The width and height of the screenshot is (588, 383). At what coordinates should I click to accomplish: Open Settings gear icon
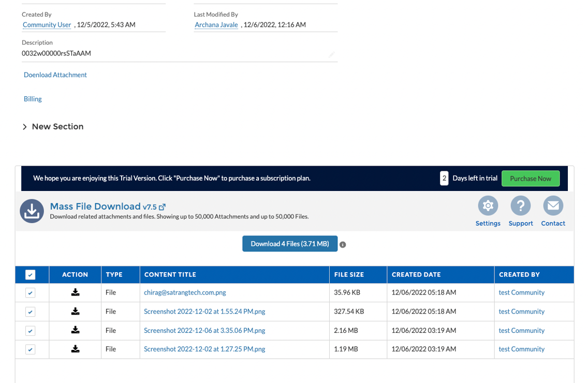click(x=488, y=205)
